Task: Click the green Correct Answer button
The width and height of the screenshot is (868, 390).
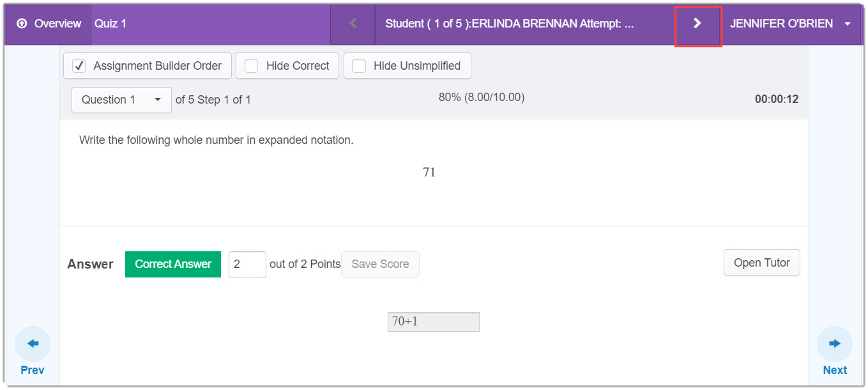Action: pos(172,264)
